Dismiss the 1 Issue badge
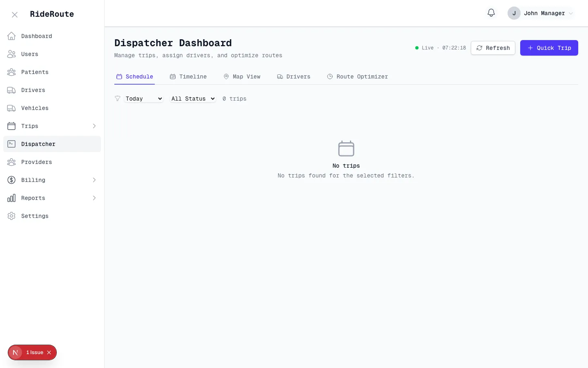The width and height of the screenshot is (588, 368). coord(49,352)
